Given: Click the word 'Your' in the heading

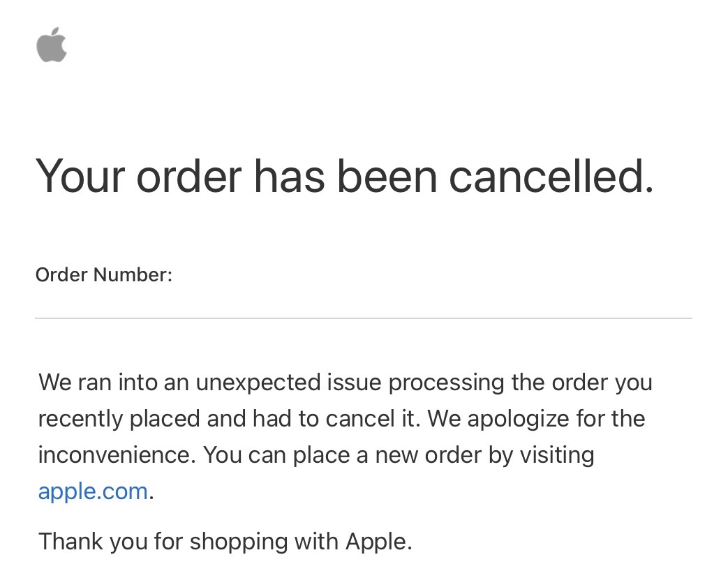Looking at the screenshot, I should point(80,176).
